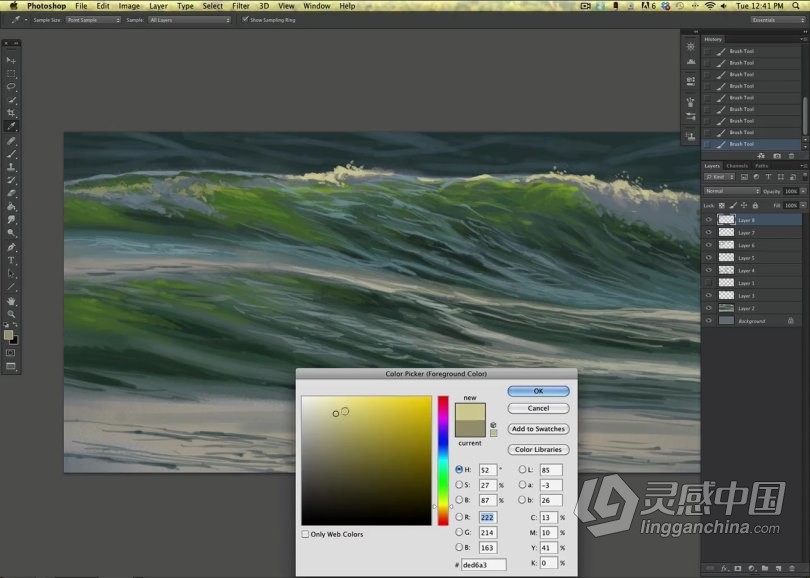The width and height of the screenshot is (810, 578).
Task: Open the Select menu
Action: (x=212, y=6)
